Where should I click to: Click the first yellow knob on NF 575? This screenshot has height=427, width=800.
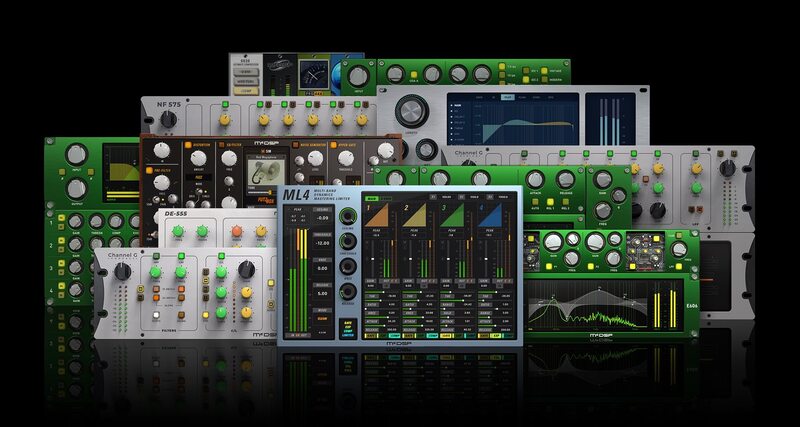pos(224,120)
